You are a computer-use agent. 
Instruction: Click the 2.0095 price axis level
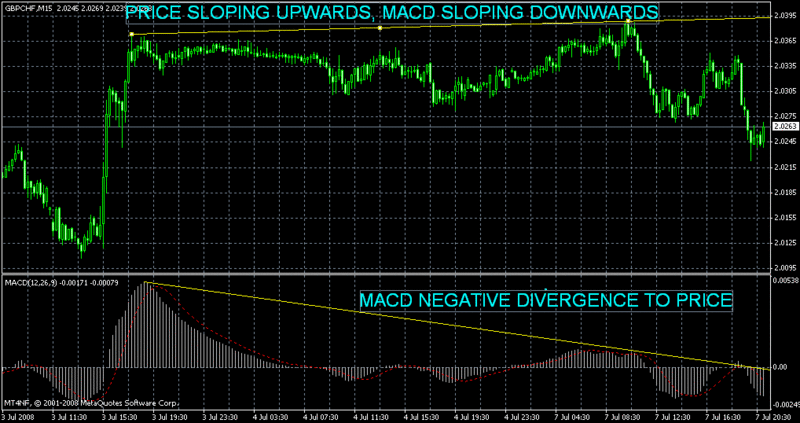click(784, 267)
